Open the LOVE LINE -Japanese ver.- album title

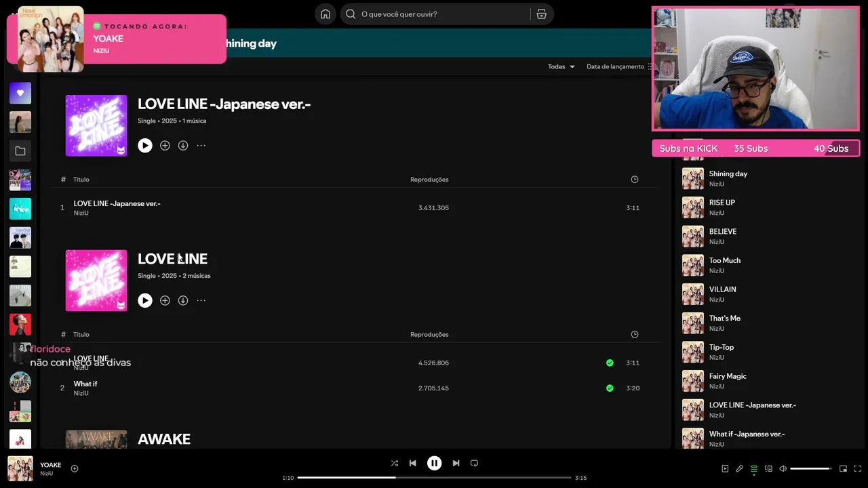[224, 104]
